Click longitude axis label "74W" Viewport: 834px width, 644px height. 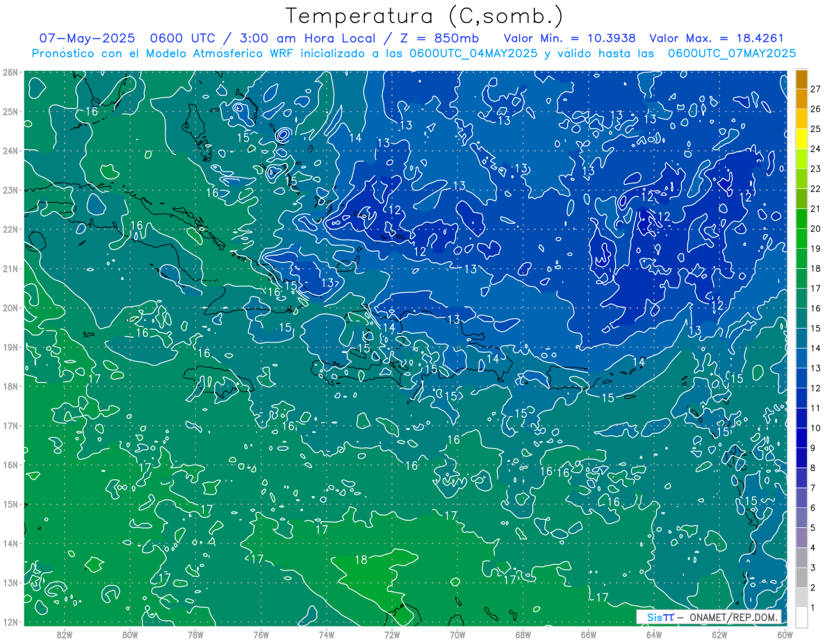tap(327, 634)
